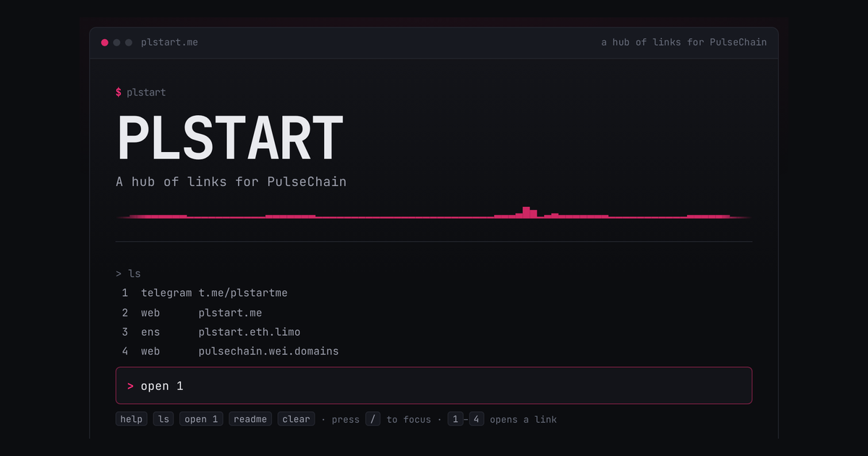Click the readme command chip
The width and height of the screenshot is (868, 456).
(250, 419)
